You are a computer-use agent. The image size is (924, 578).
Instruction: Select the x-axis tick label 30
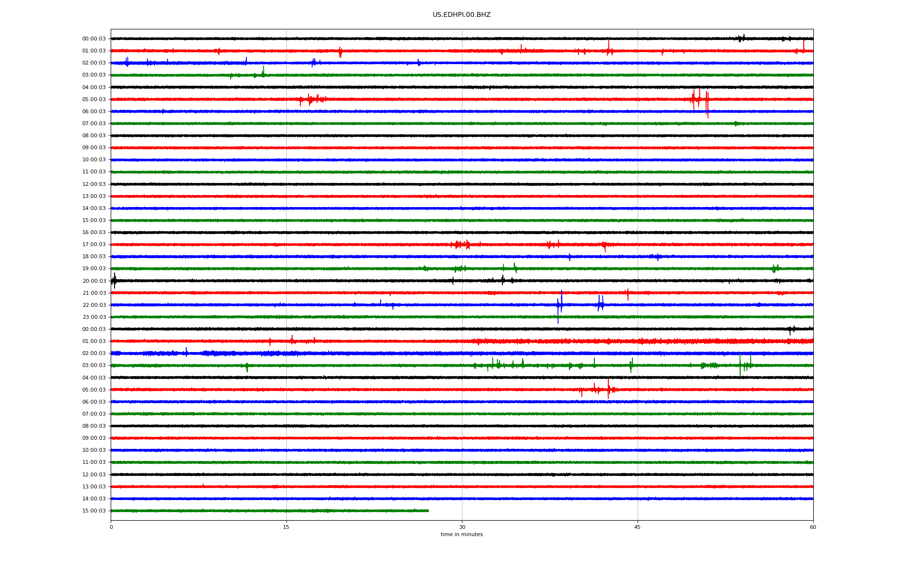point(462,527)
